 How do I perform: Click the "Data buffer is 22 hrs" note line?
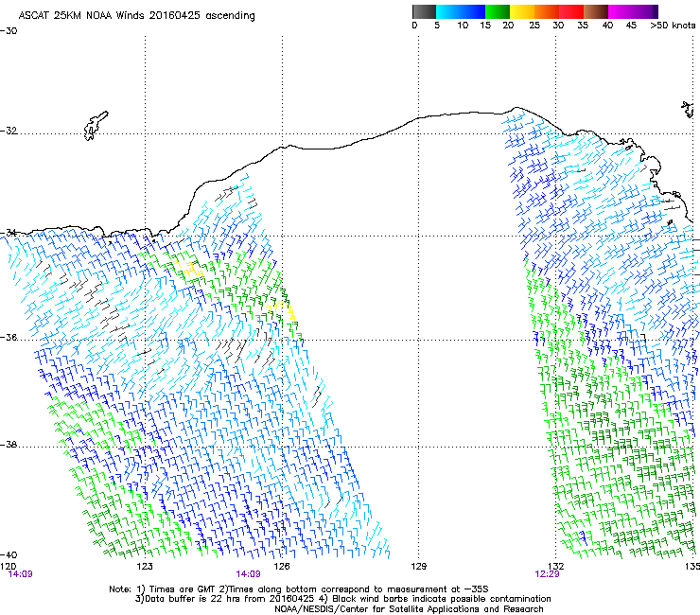(x=343, y=599)
